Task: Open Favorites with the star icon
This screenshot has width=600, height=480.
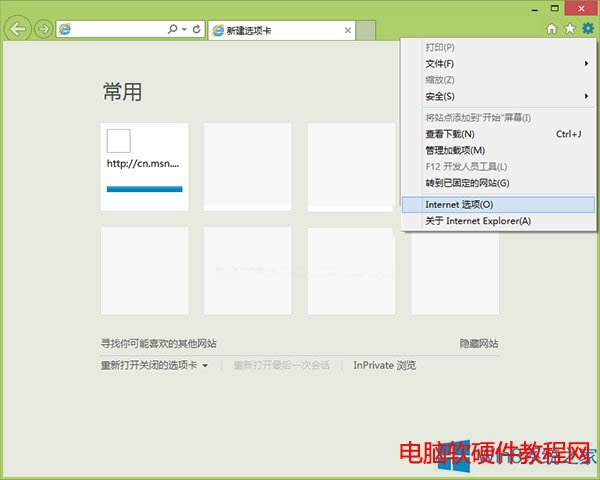Action: click(570, 30)
